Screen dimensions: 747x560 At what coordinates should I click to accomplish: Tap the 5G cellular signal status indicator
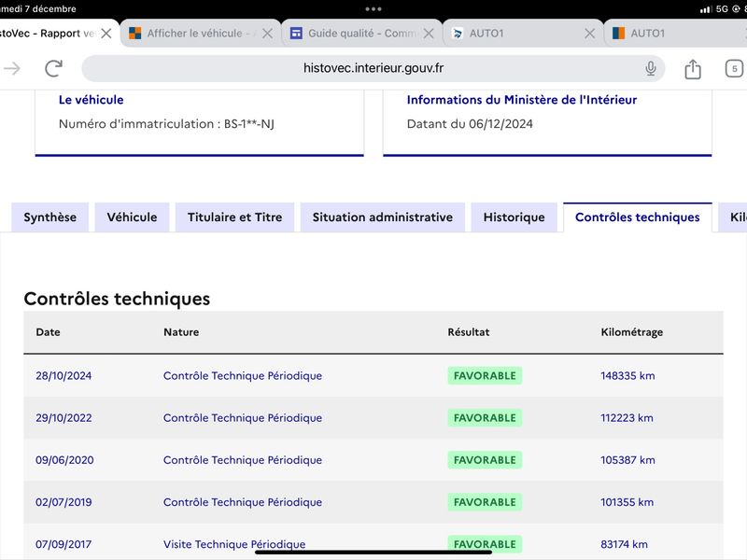[714, 9]
